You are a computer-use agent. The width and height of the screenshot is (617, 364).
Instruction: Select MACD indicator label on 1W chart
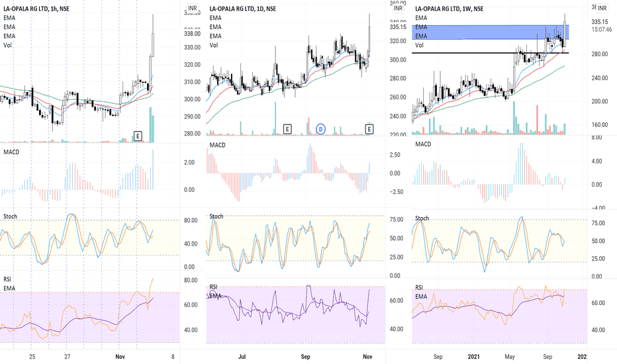tap(424, 144)
